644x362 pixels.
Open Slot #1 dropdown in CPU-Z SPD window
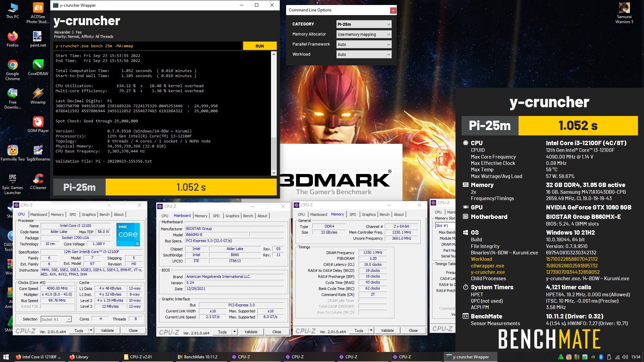[445, 226]
